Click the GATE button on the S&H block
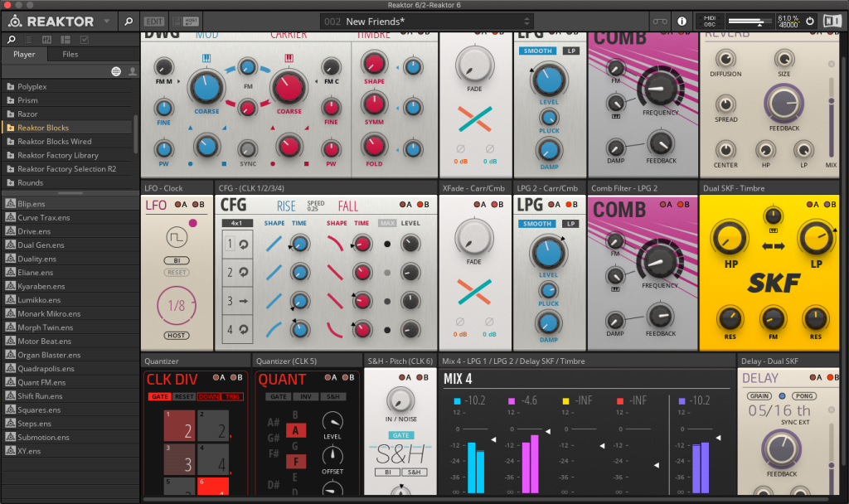This screenshot has height=504, width=849. click(400, 435)
